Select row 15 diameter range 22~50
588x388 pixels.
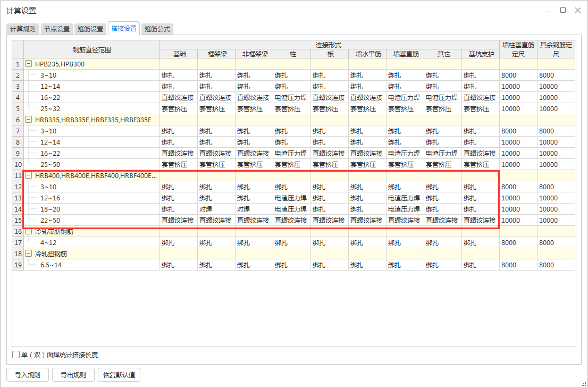[x=92, y=221]
